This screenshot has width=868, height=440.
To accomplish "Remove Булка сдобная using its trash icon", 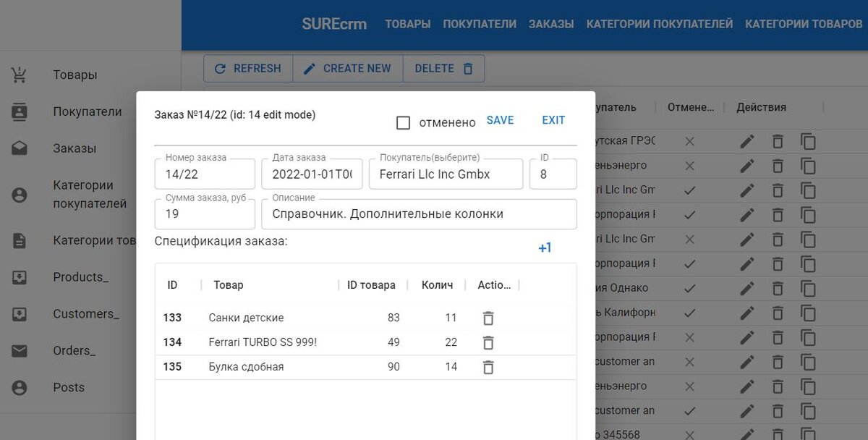I will pyautogui.click(x=488, y=367).
